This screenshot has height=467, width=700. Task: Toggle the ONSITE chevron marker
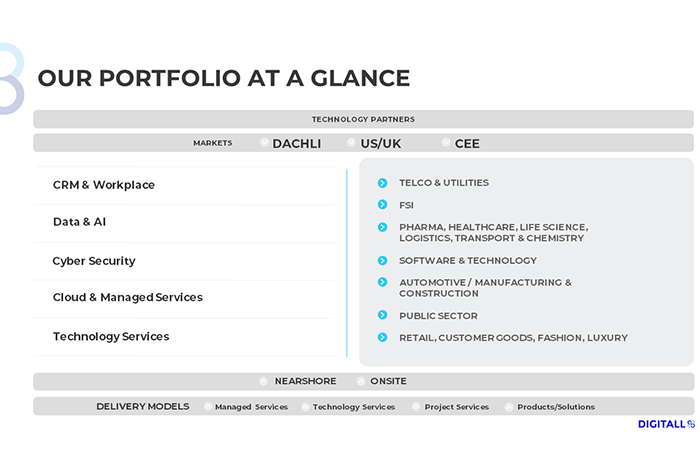(x=361, y=381)
